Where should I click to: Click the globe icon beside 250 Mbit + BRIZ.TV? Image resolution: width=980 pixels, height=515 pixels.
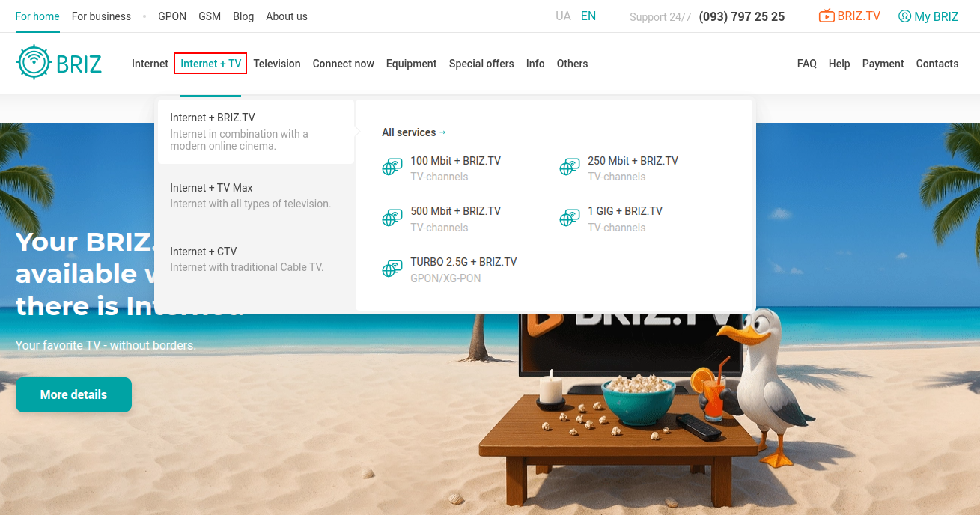pyautogui.click(x=570, y=168)
